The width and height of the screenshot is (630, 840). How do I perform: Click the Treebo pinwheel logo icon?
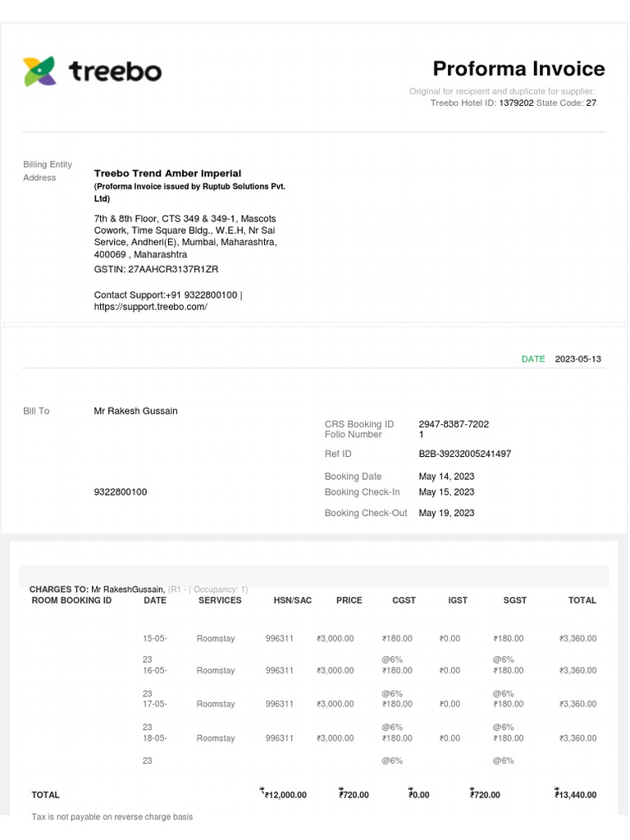coord(39,71)
